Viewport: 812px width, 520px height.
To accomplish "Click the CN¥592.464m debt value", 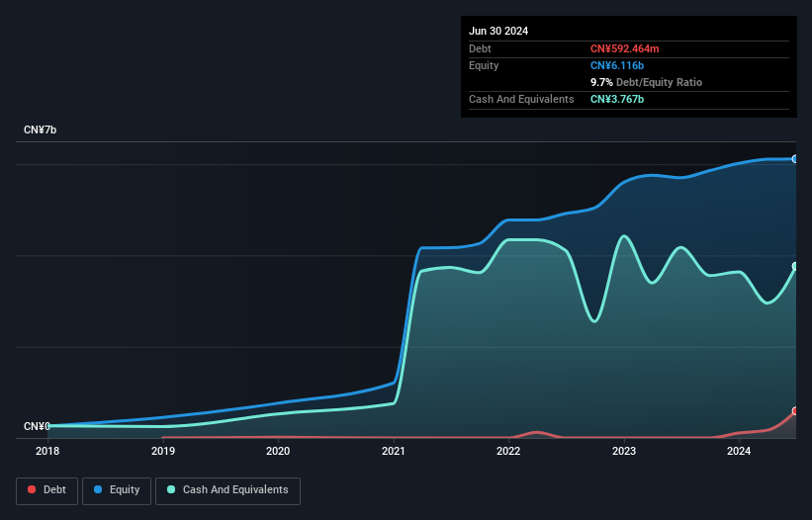I will point(624,48).
